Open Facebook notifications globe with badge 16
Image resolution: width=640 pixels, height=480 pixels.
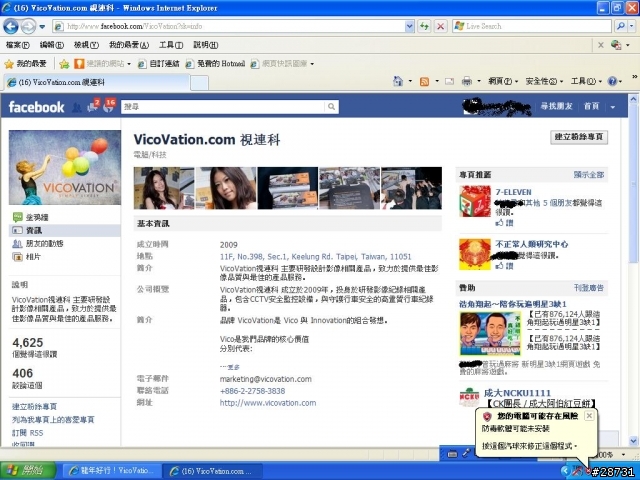(x=109, y=105)
